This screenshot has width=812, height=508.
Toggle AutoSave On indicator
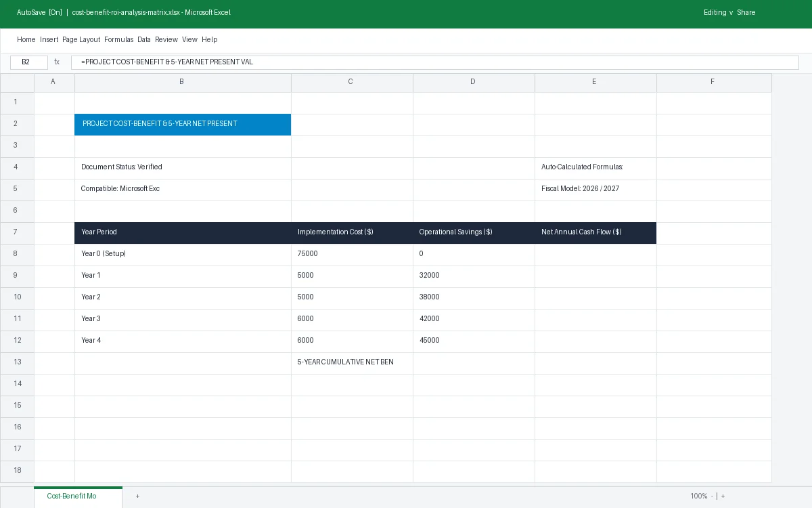pos(39,13)
